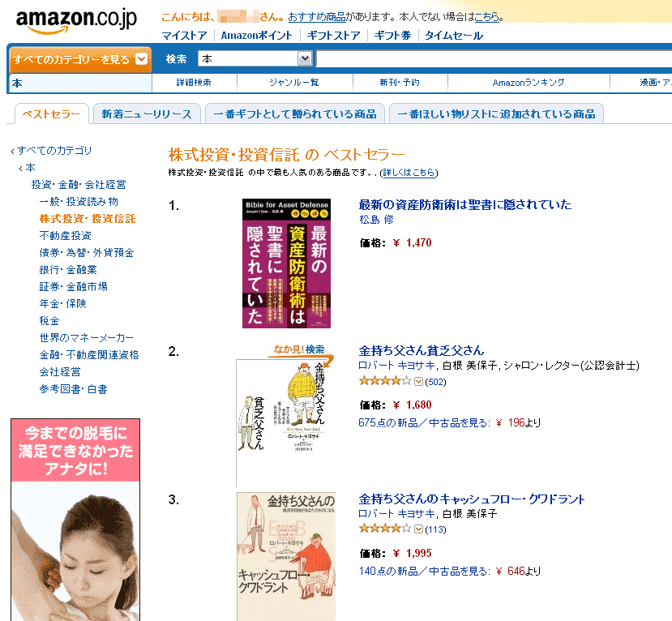Open the すべてのカテゴリーを見る arrow dropdown
The width and height of the screenshot is (672, 621).
tap(141, 58)
